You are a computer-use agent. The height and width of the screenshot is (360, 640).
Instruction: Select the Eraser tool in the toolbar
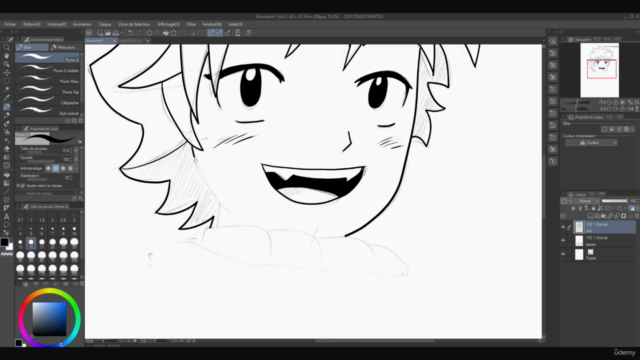(x=7, y=149)
